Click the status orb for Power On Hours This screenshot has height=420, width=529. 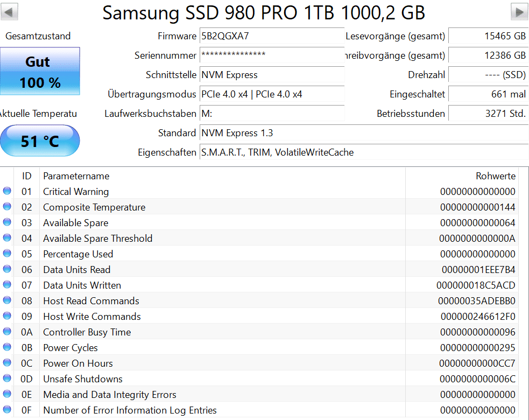[7, 362]
